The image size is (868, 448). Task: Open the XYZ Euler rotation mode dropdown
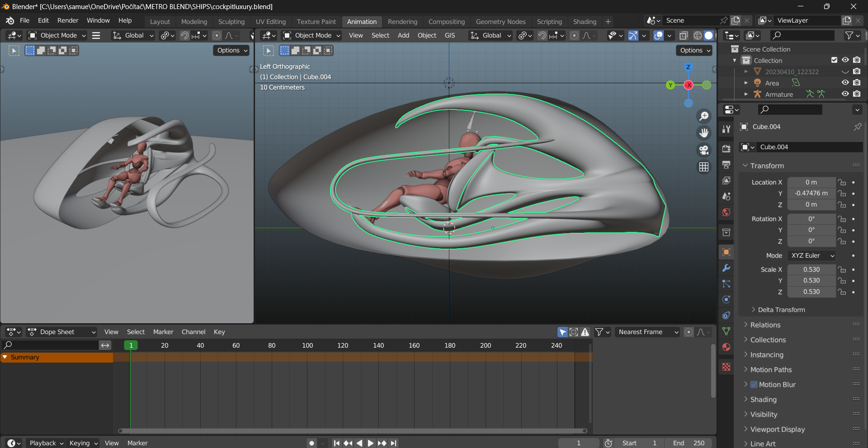point(811,255)
